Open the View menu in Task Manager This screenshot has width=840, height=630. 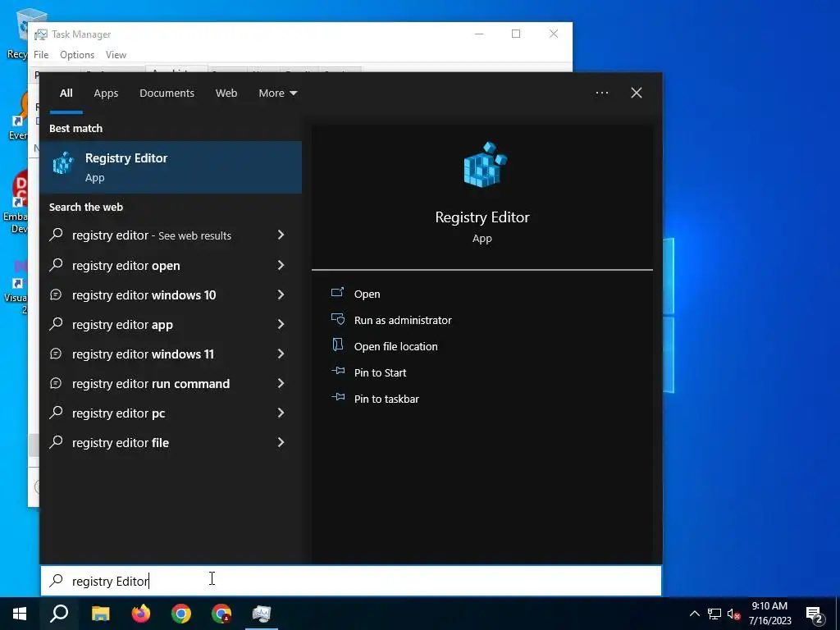coord(116,55)
